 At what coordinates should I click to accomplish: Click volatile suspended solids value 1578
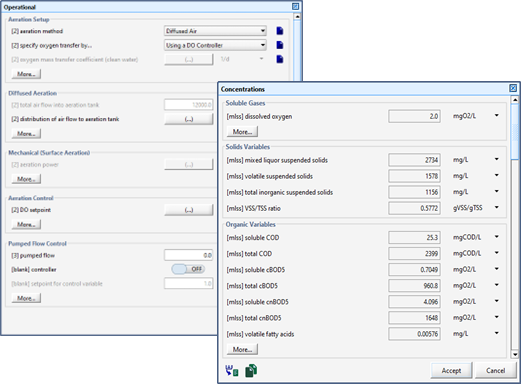414,176
